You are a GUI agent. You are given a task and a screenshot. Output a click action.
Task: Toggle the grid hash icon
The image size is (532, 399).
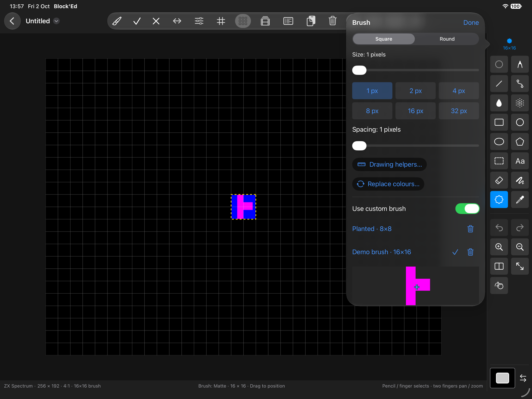point(221,21)
